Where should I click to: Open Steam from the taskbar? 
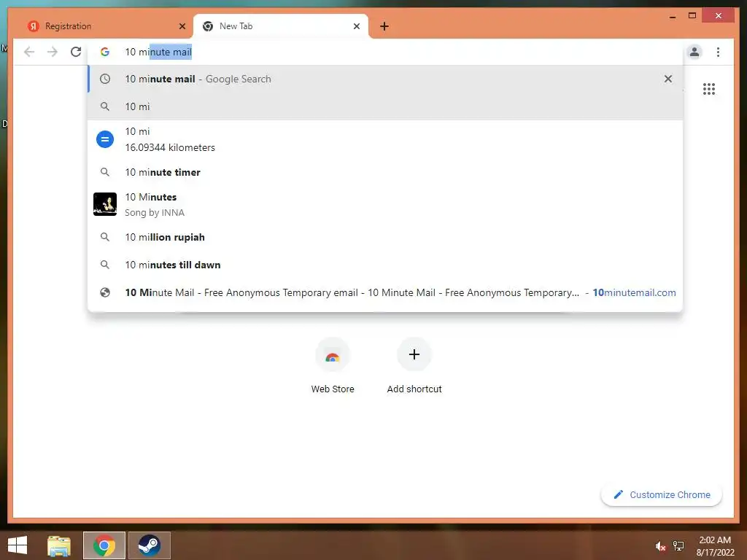(149, 545)
